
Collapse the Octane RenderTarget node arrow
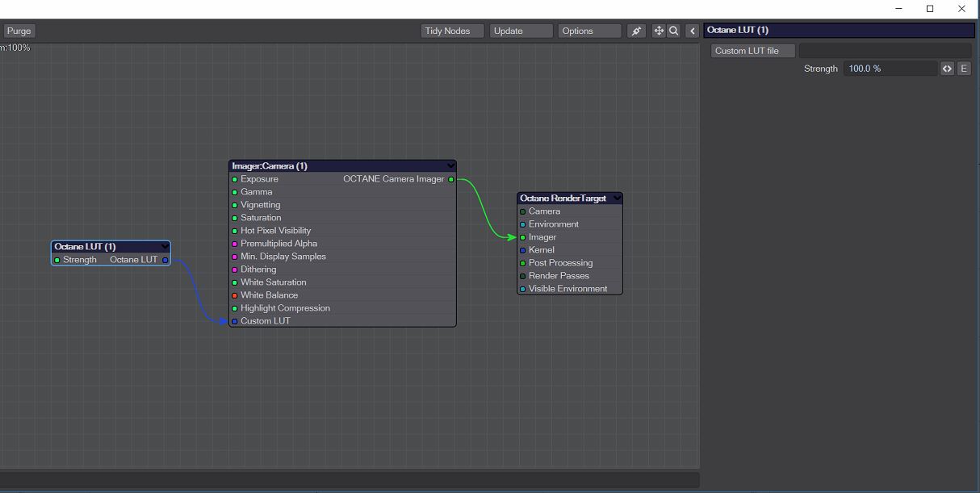point(617,198)
